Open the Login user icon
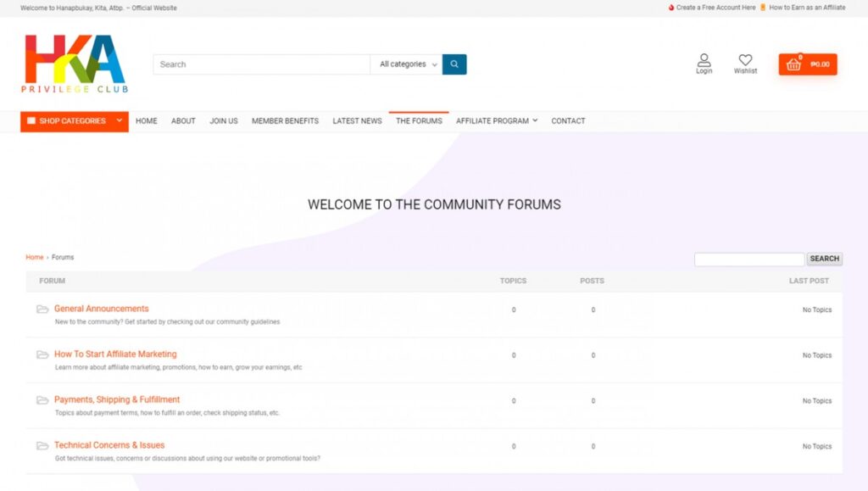 tap(704, 61)
